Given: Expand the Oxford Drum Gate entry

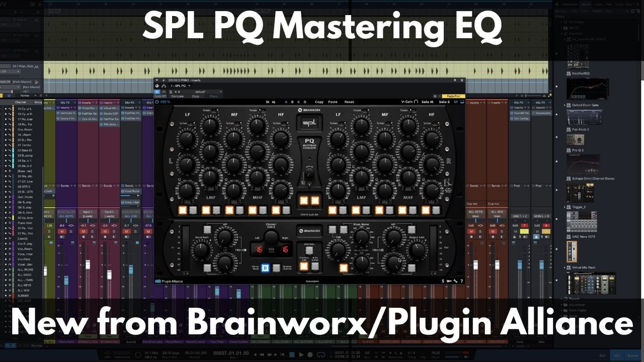Looking at the screenshot, I should [565, 105].
